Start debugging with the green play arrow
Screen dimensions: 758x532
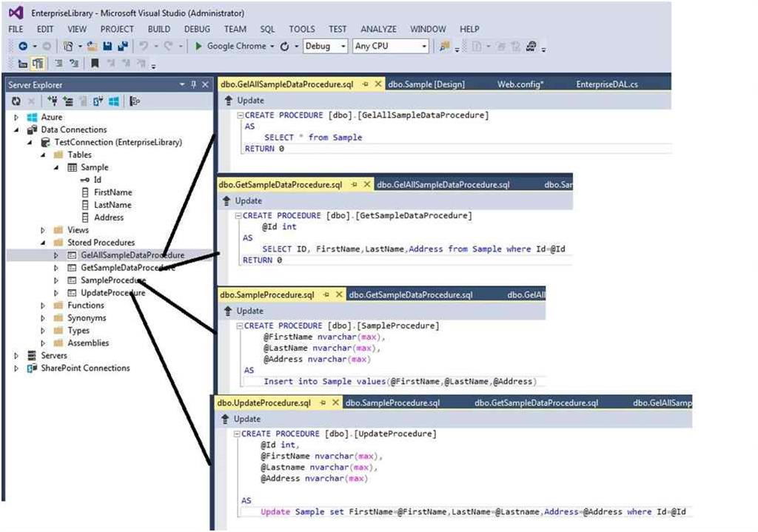(x=198, y=46)
